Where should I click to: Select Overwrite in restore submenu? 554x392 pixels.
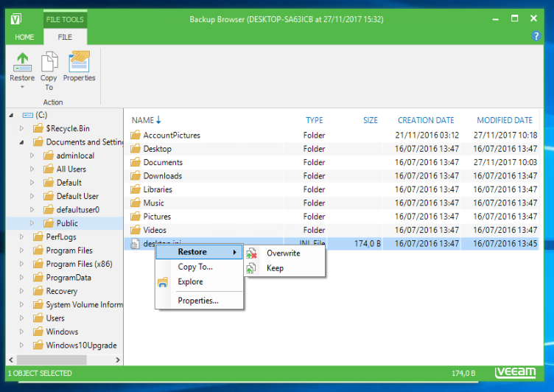(x=284, y=253)
